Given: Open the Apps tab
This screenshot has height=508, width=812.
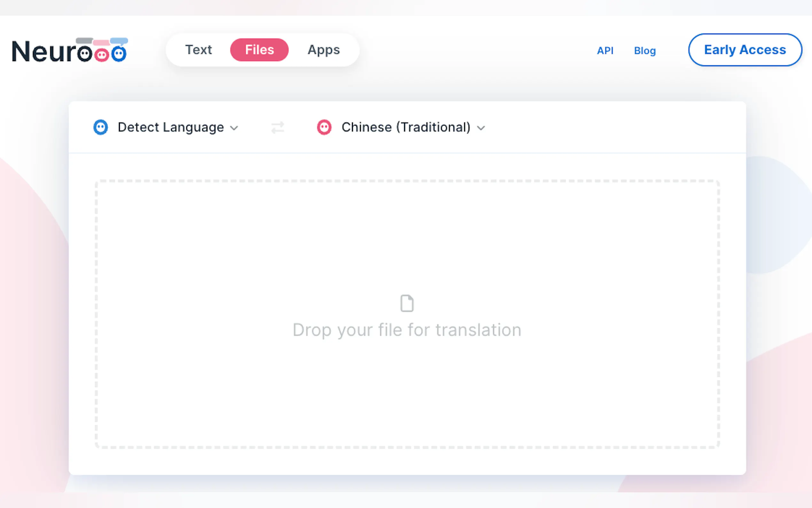Looking at the screenshot, I should point(324,50).
